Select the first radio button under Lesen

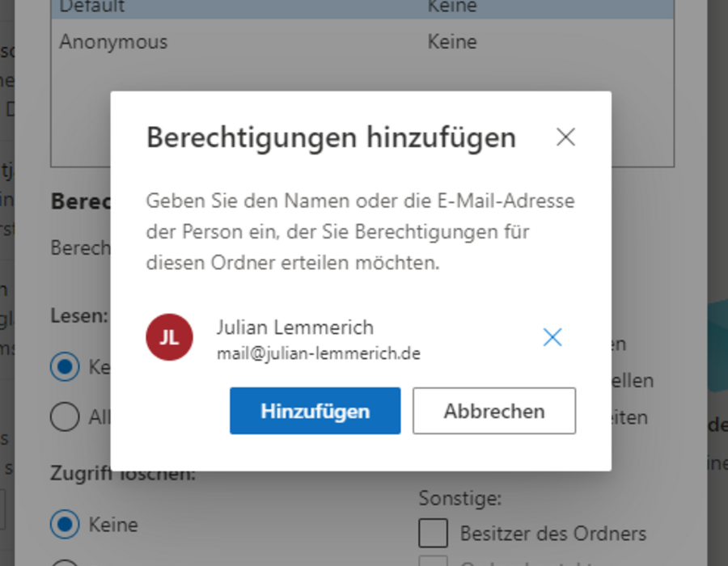(x=65, y=366)
